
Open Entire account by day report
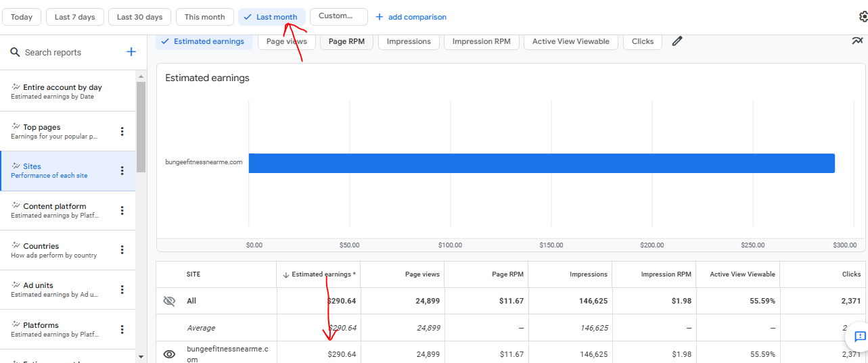[x=68, y=91]
